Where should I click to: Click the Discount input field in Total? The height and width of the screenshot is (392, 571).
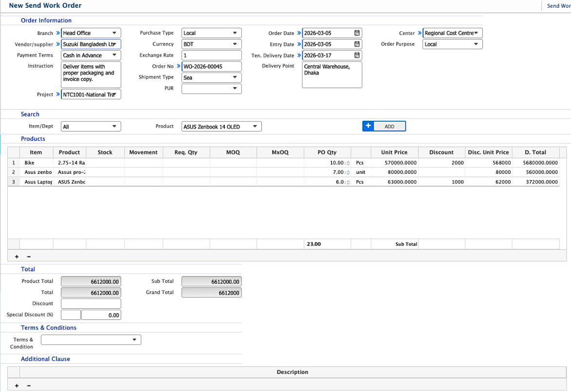pyautogui.click(x=91, y=303)
